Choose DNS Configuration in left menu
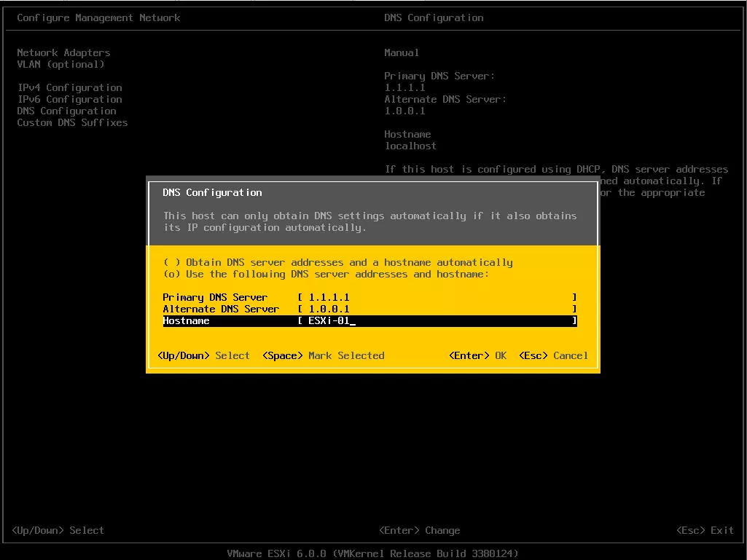Viewport: 747px width, 560px height. coord(67,111)
